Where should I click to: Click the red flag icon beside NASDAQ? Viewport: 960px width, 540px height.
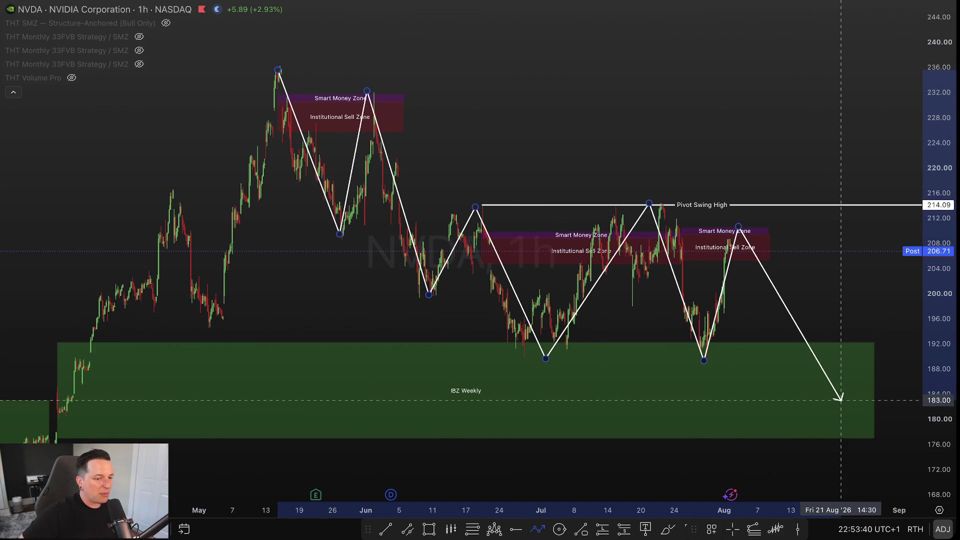pyautogui.click(x=202, y=9)
